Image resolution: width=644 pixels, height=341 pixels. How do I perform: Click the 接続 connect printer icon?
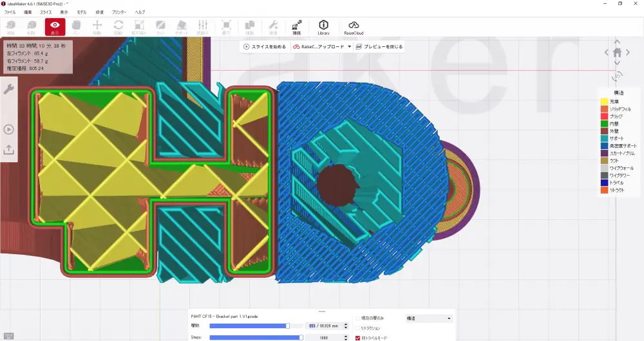296,26
